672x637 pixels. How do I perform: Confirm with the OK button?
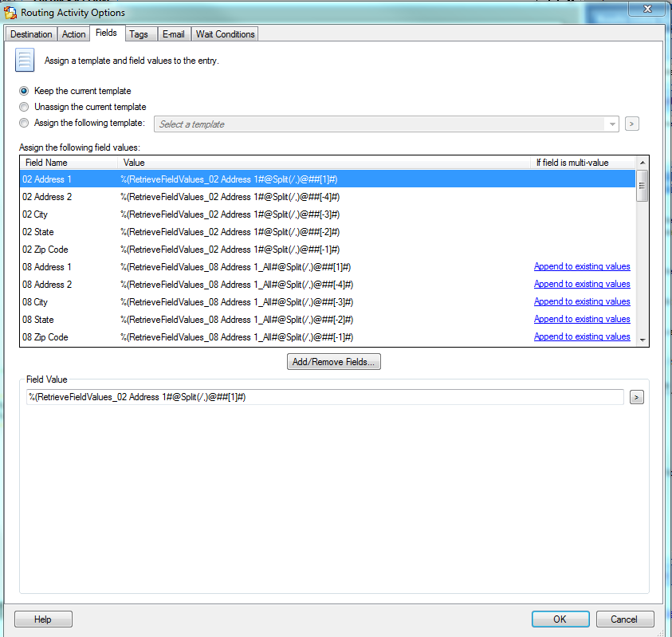coord(560,619)
